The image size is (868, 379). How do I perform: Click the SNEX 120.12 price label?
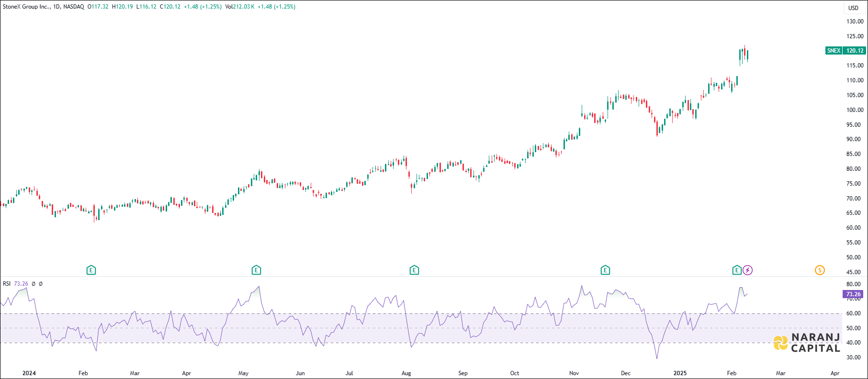coord(845,51)
